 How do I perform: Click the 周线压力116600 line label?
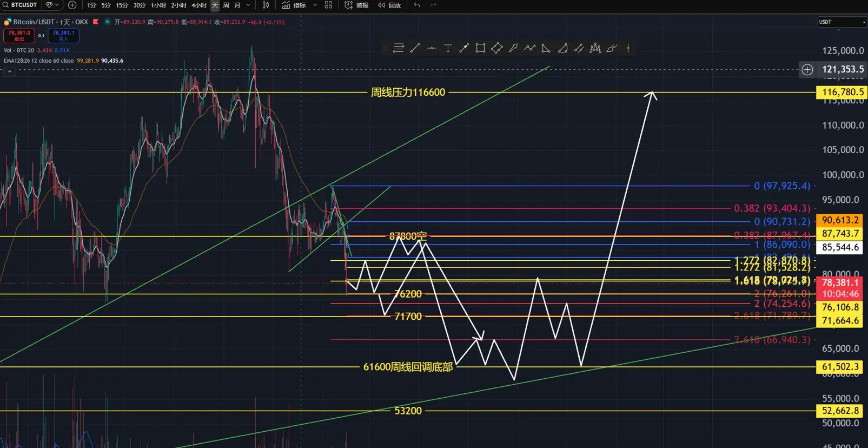(x=408, y=93)
